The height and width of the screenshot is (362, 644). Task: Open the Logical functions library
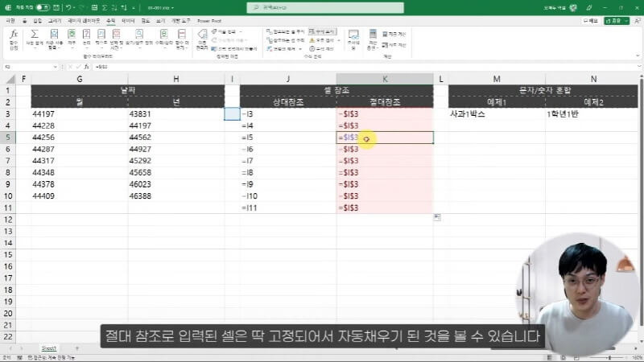click(x=86, y=39)
